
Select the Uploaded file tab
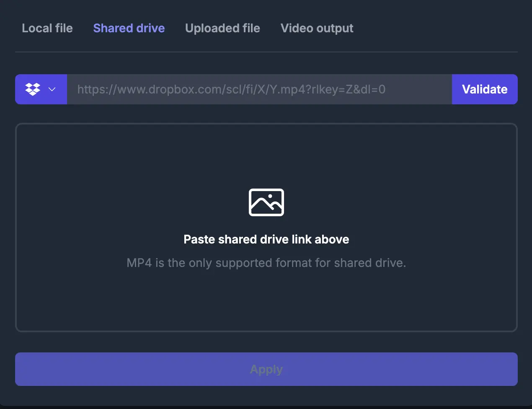222,28
